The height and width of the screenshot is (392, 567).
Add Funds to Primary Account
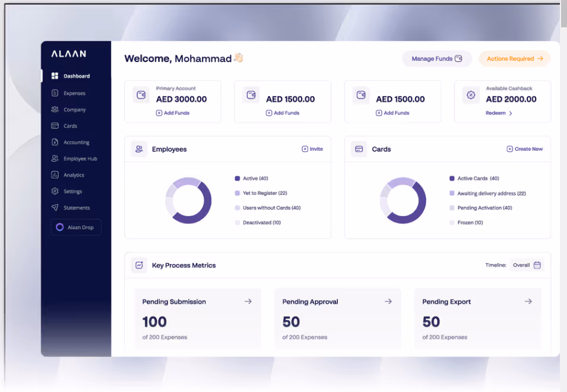coord(173,113)
